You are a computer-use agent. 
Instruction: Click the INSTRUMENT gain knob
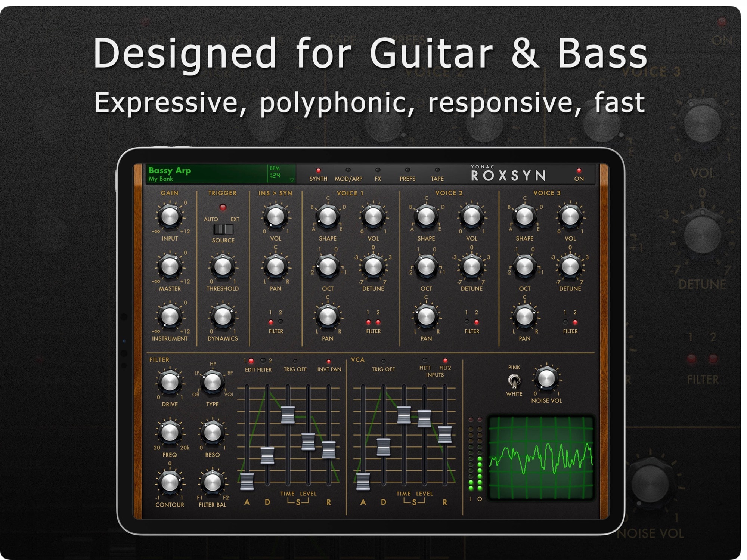point(170,316)
